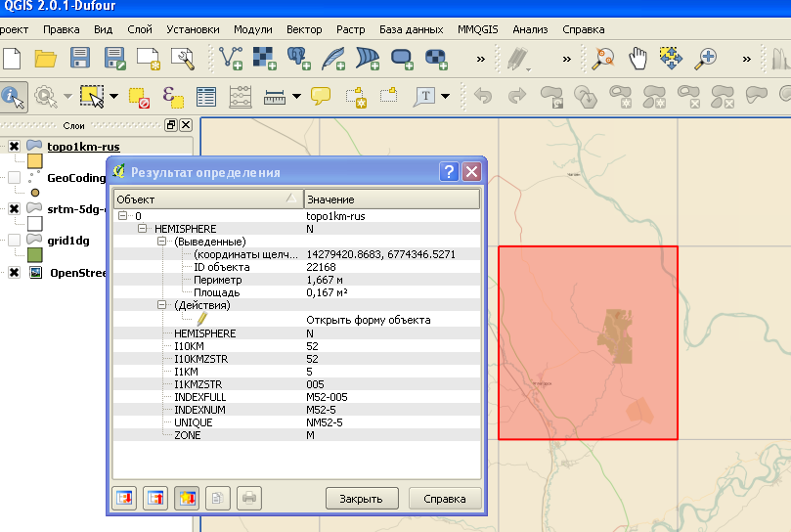Open the Вектор menu
791x532 pixels.
click(304, 29)
